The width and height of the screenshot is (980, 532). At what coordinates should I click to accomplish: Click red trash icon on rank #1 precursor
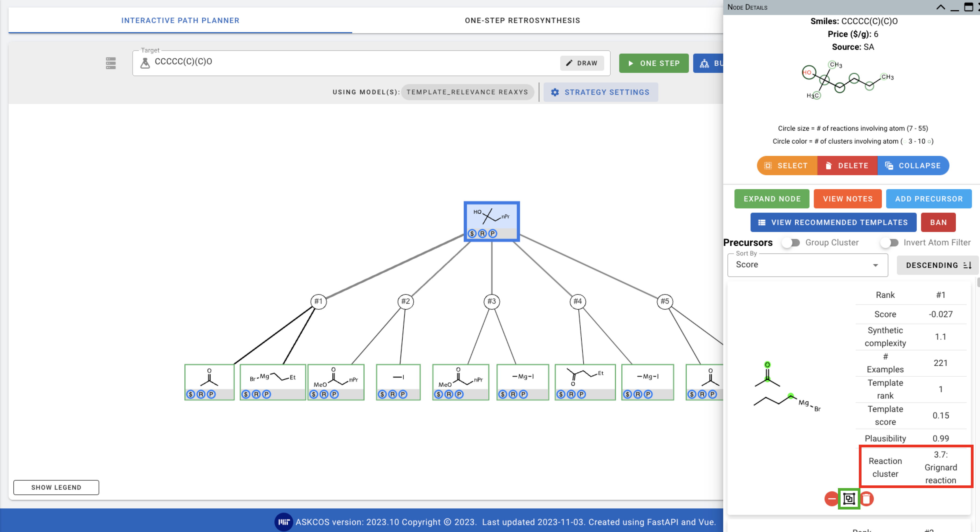pyautogui.click(x=867, y=499)
